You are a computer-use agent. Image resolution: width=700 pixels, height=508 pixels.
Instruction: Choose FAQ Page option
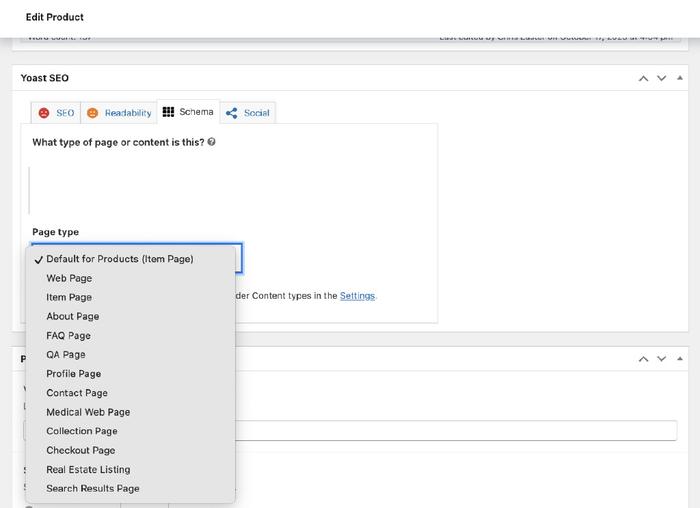[x=130, y=336]
